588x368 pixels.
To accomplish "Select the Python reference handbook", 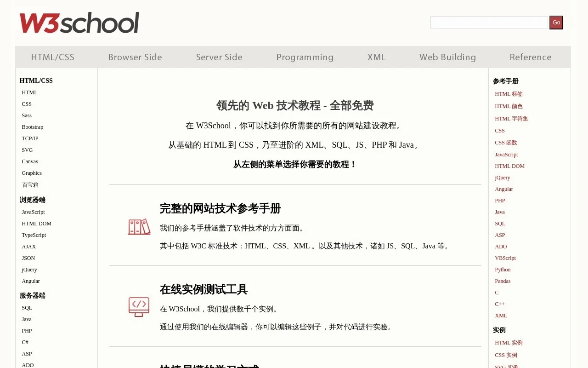I will tap(503, 270).
